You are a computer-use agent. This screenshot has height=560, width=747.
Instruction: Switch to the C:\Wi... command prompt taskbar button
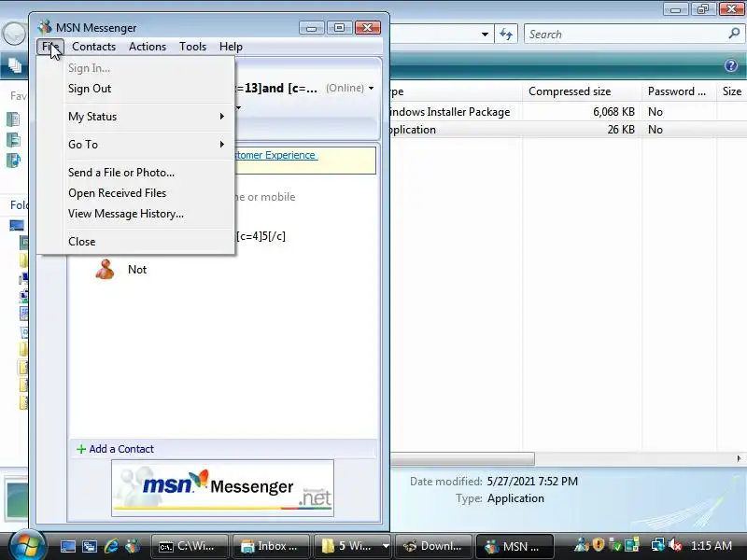click(x=190, y=546)
